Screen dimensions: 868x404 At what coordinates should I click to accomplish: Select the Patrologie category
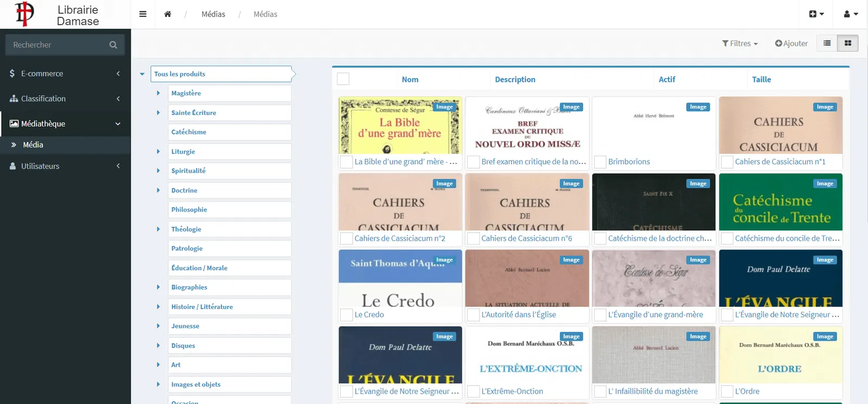(229, 248)
